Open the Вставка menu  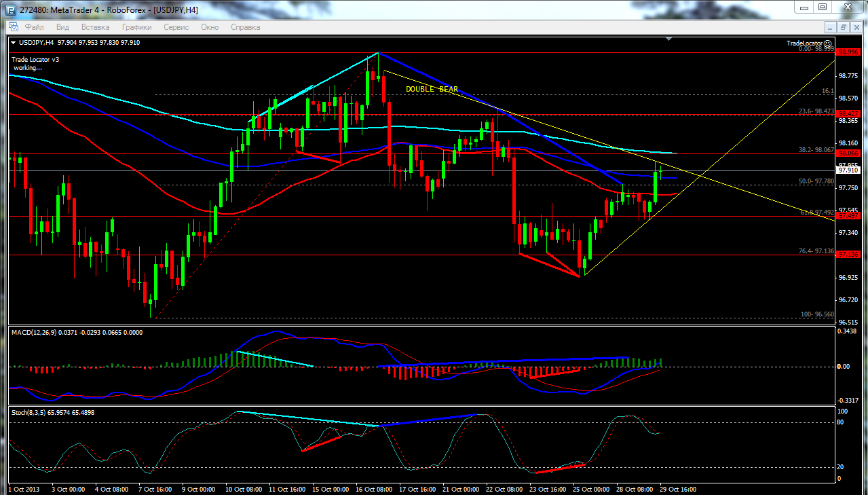95,27
